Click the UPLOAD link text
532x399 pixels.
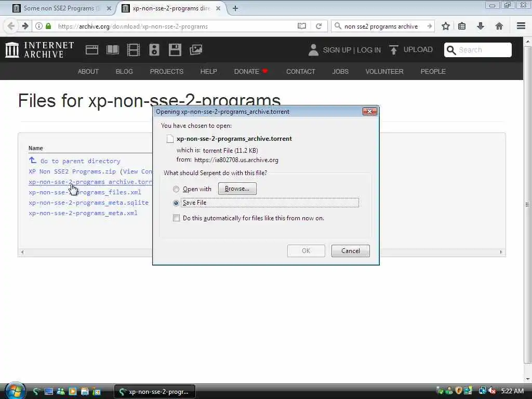pos(418,49)
